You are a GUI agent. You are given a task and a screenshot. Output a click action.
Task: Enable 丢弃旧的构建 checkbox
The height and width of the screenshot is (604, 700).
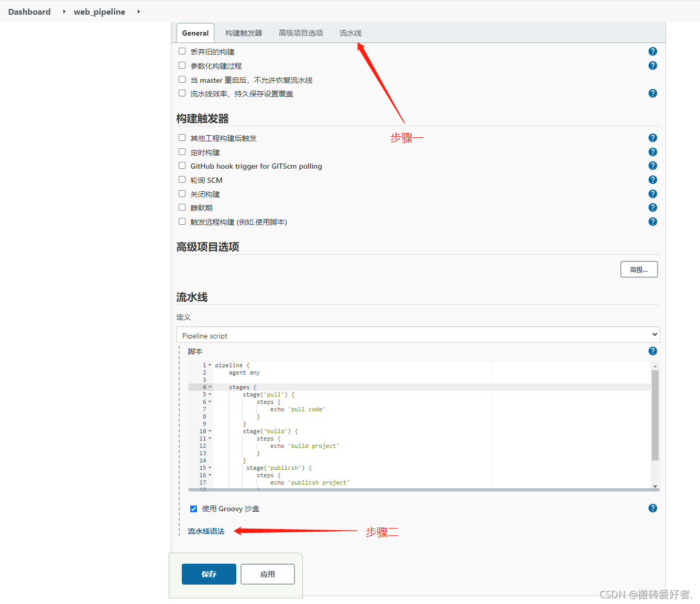tap(182, 51)
